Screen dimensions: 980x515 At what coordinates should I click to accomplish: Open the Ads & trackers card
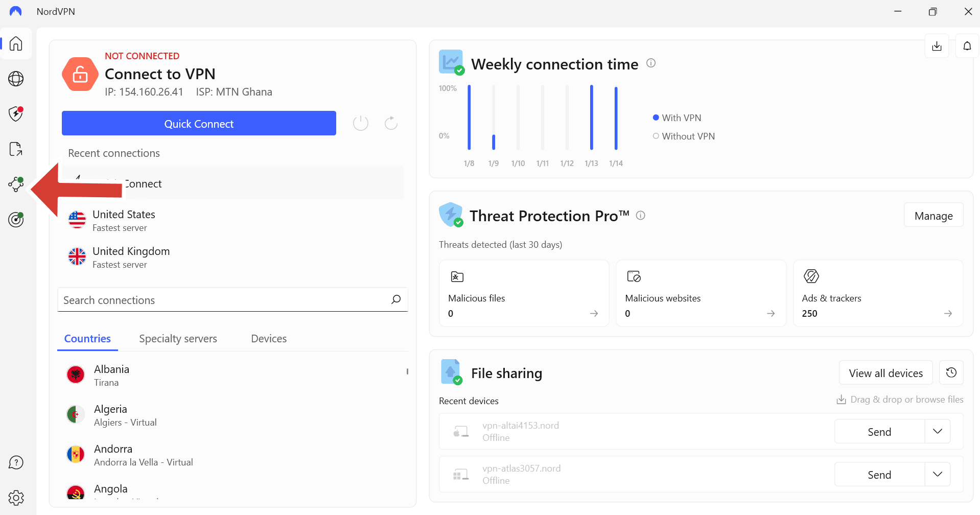click(878, 293)
